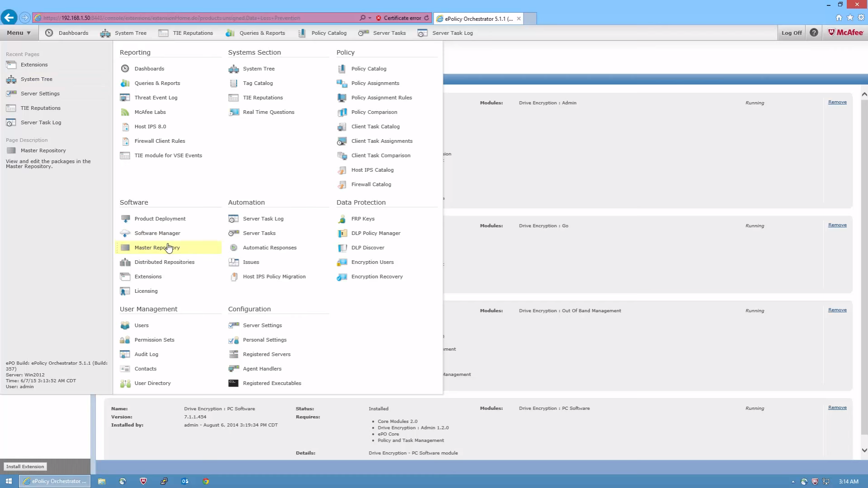868x488 pixels.
Task: Select Master Repository menu item
Action: click(157, 248)
